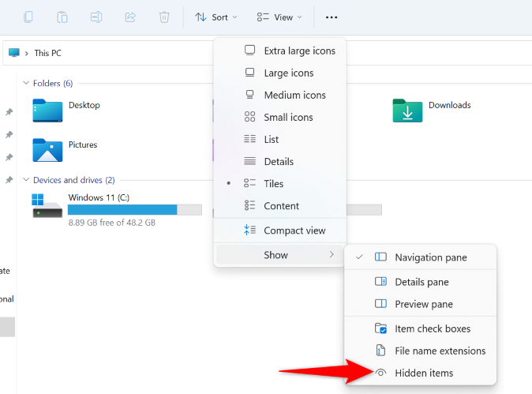
Task: Choose Details view from the menu
Action: point(278,161)
